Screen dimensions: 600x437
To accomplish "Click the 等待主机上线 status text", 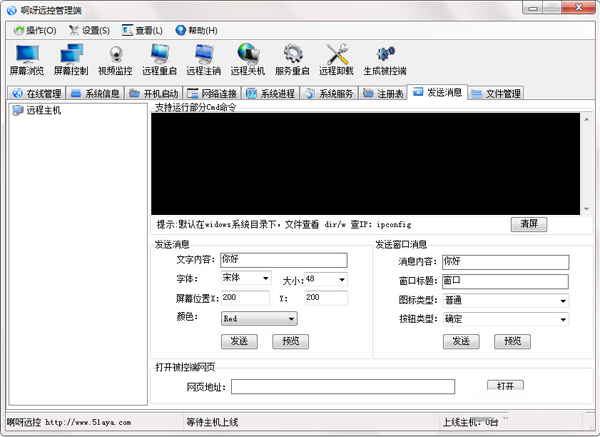I will click(212, 422).
